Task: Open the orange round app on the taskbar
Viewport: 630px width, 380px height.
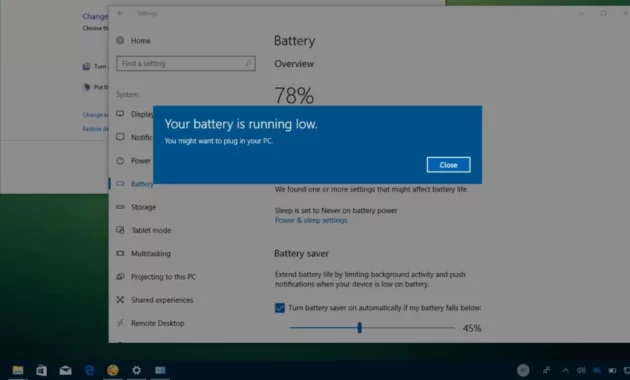Action: pyautogui.click(x=113, y=370)
